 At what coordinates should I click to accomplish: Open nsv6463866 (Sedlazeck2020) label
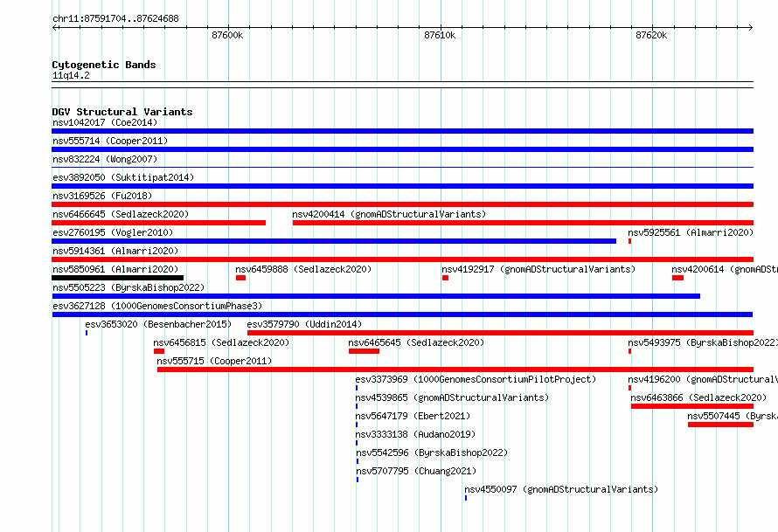(x=698, y=397)
